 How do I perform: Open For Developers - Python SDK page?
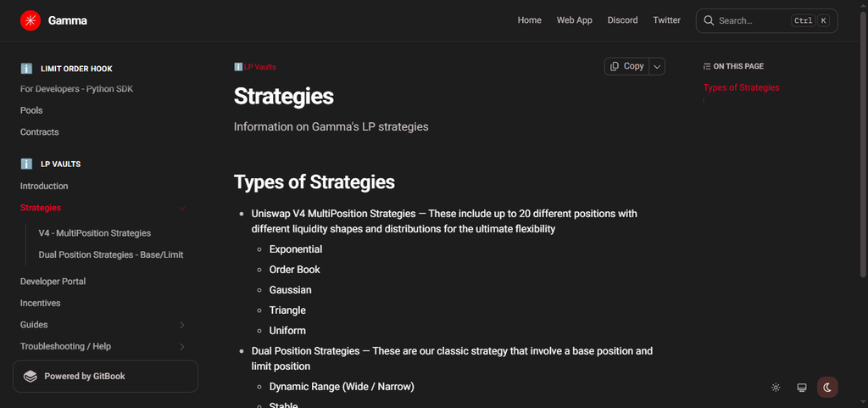click(77, 89)
